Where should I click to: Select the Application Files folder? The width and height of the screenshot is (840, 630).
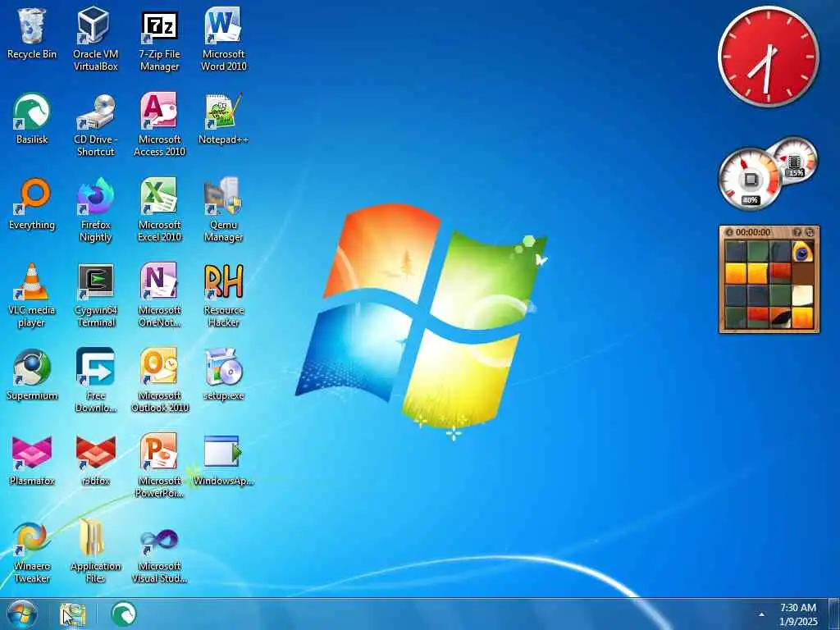(x=95, y=551)
